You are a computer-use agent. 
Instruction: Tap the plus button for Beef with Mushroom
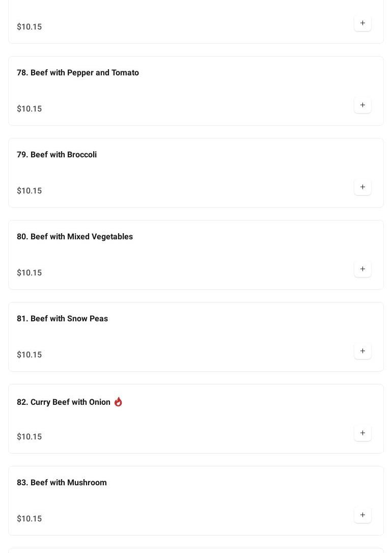point(362,515)
